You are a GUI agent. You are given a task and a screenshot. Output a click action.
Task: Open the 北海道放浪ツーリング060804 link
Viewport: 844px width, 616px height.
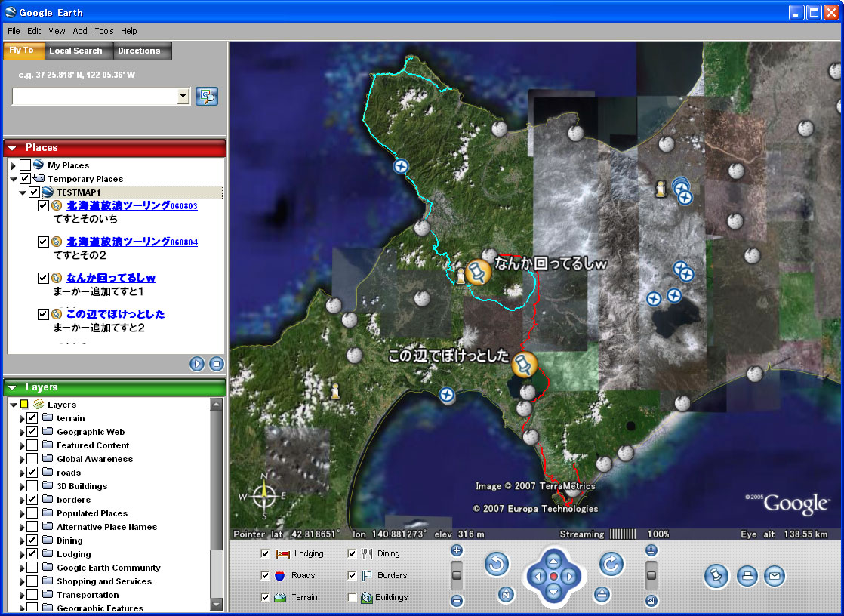tap(132, 242)
